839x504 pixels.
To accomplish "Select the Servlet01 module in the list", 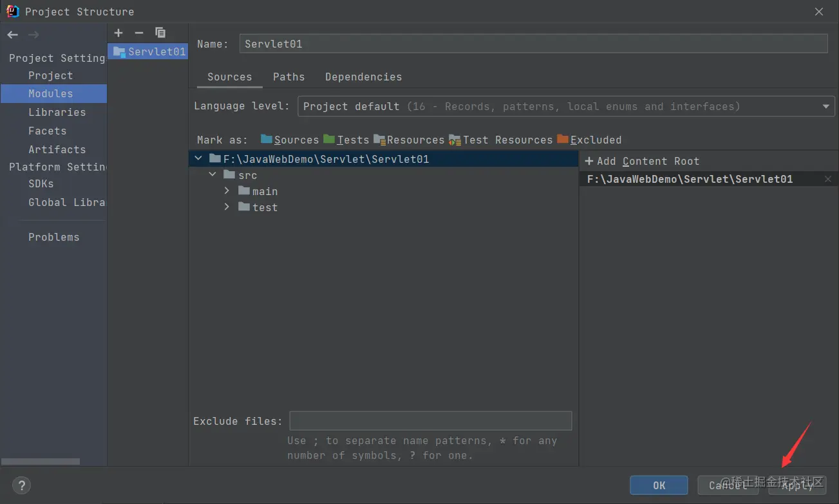I will coord(148,51).
